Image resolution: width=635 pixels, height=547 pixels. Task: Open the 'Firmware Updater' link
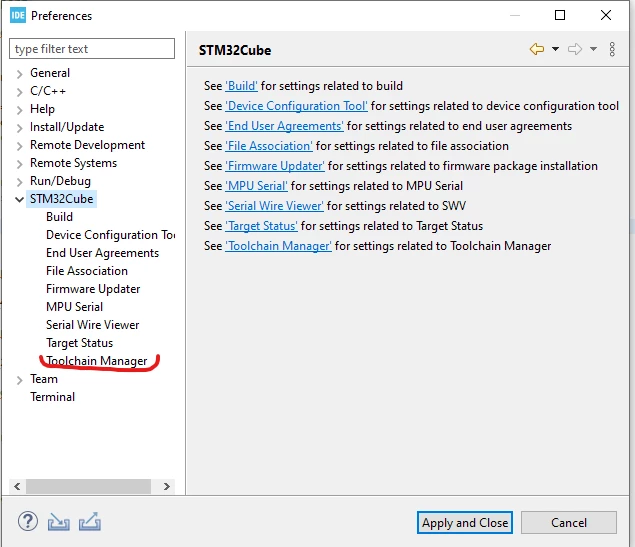coord(275,166)
